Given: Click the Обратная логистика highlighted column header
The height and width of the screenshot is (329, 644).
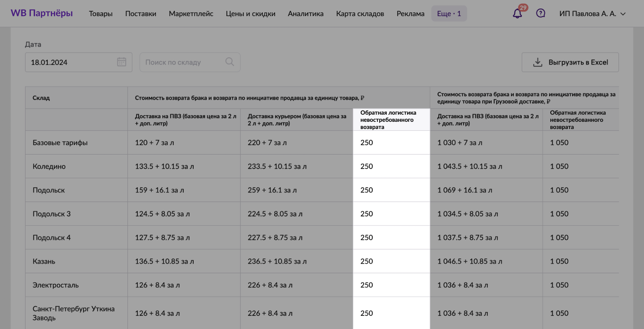Looking at the screenshot, I should (x=391, y=120).
